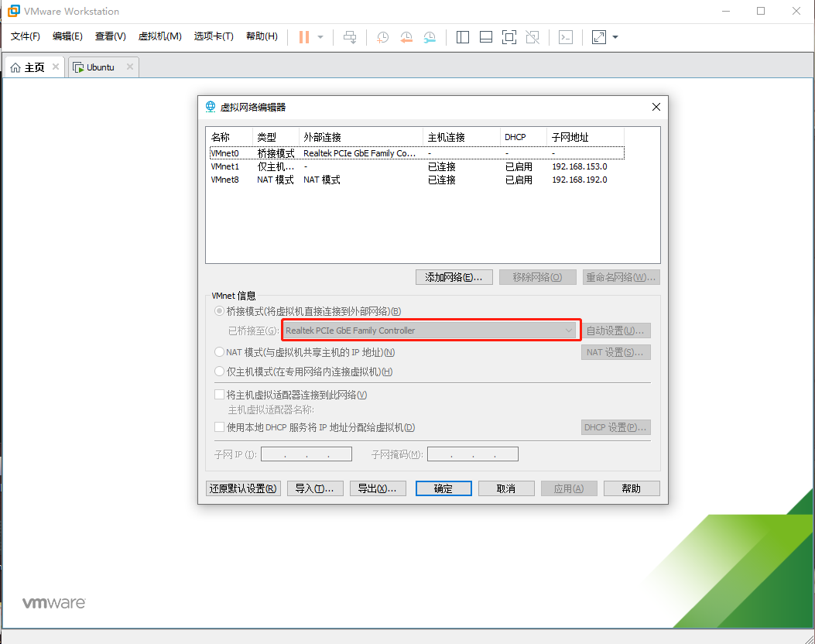Click the 子网掩码 input field
The height and width of the screenshot is (644, 815).
472,454
